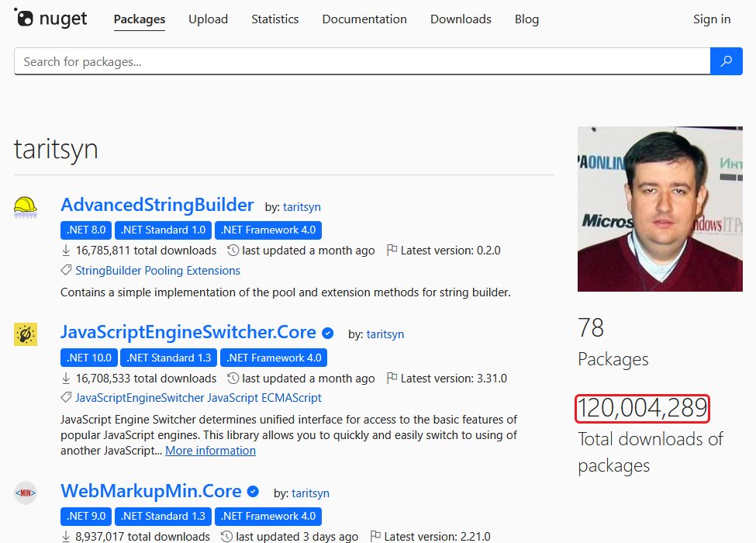Click the verified badge next to JavaScriptEngineSwitcher.Core
This screenshot has width=756, height=543.
click(x=327, y=334)
